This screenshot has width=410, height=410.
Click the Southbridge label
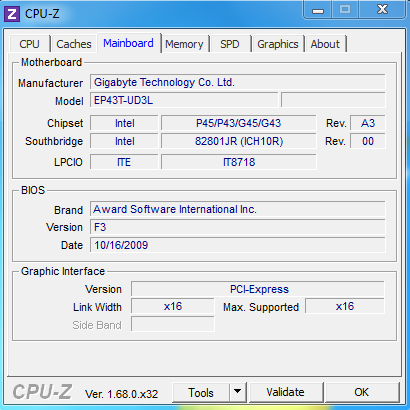54,141
